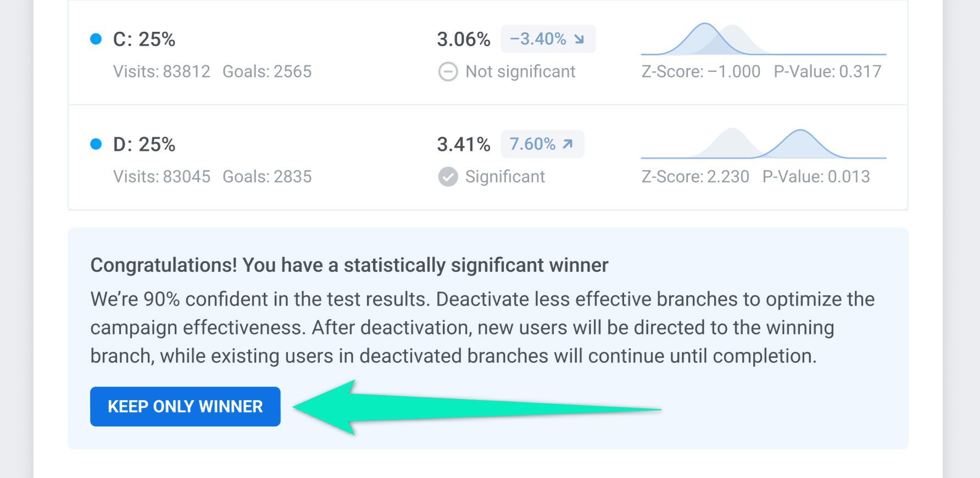The image size is (980, 478).
Task: Click the Congratulations statistically significant winner heading
Action: pos(349,265)
